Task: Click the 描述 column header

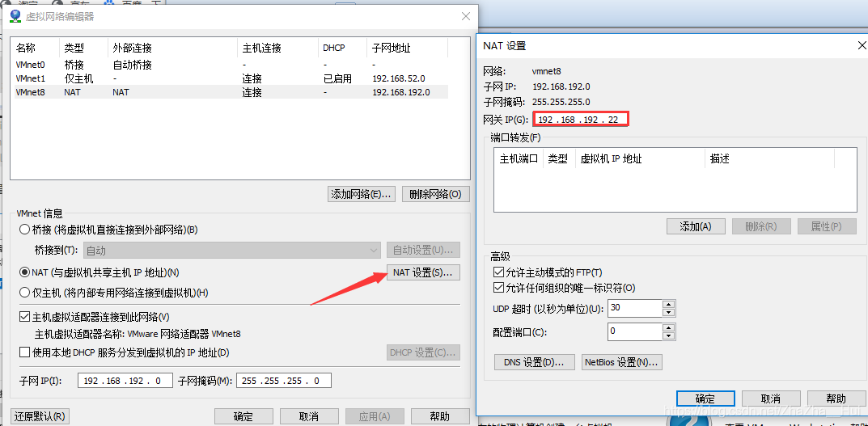Action: point(769,158)
